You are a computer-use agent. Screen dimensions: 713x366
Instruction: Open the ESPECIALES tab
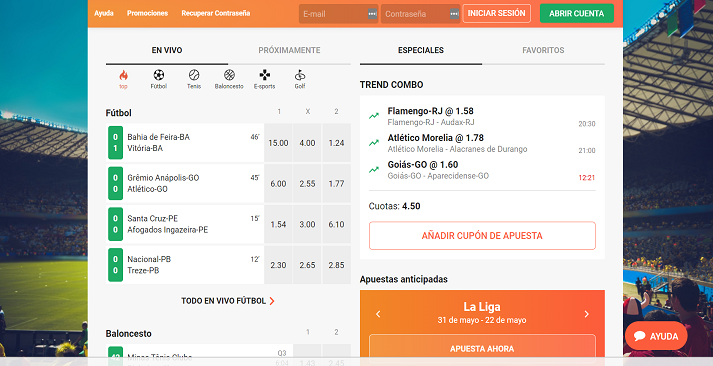pyautogui.click(x=421, y=50)
